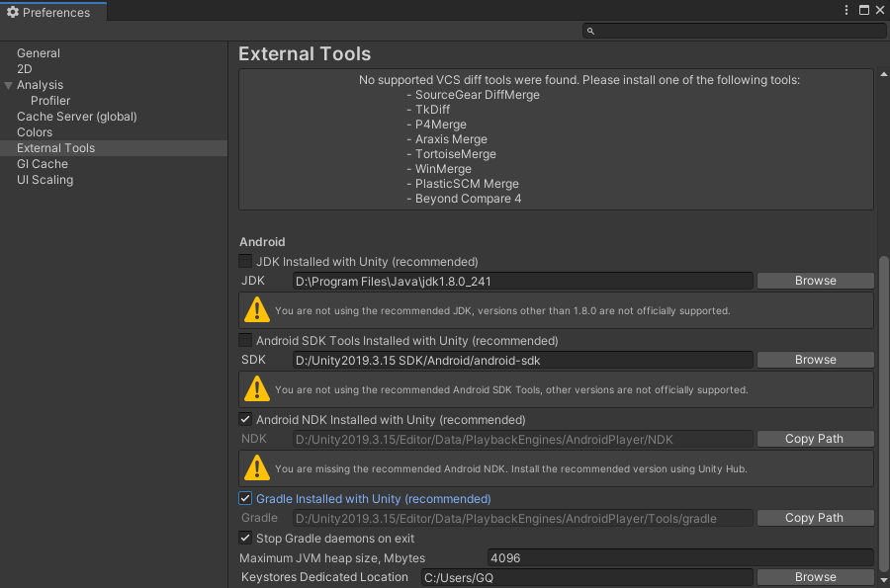The height and width of the screenshot is (588, 890).
Task: Enable Android SDK Tools Installed with Unity
Action: [x=245, y=340]
